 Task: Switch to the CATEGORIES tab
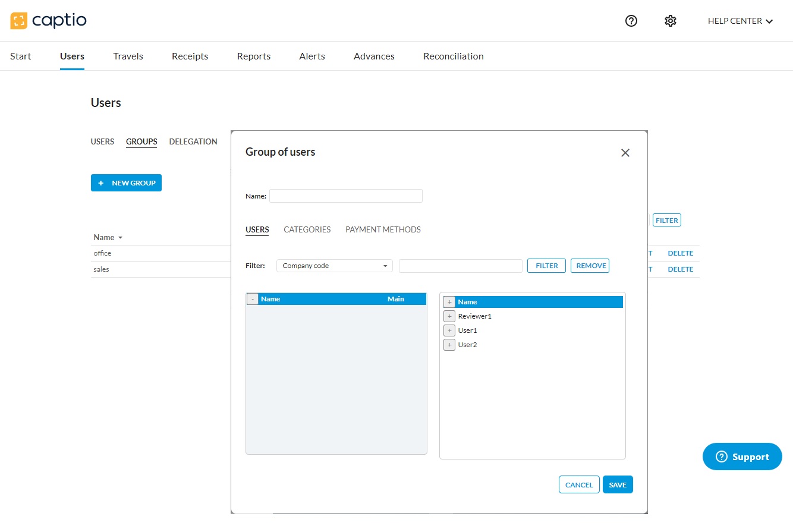click(307, 229)
